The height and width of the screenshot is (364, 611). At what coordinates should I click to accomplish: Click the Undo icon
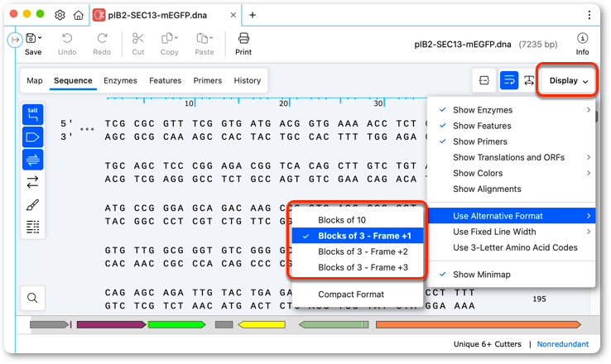click(x=67, y=38)
